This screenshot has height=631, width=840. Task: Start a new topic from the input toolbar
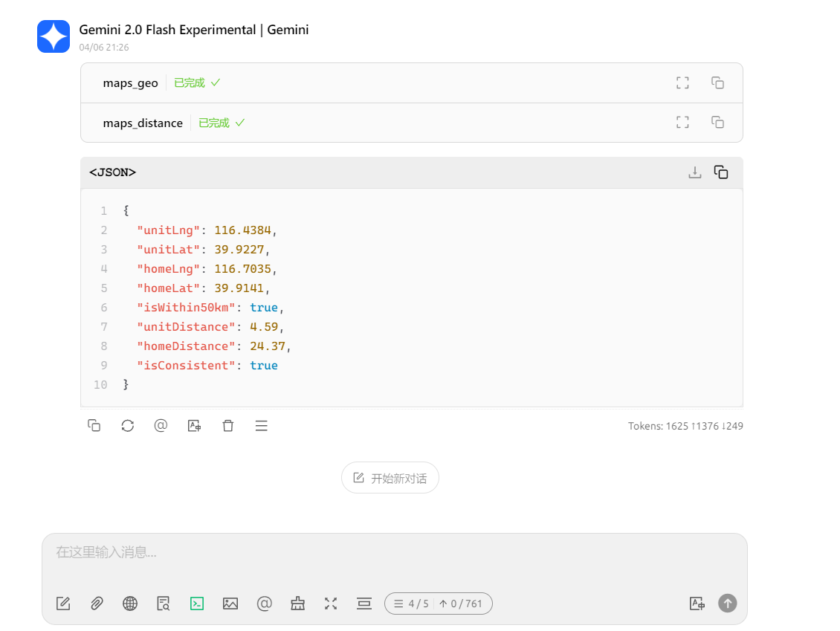(x=63, y=604)
